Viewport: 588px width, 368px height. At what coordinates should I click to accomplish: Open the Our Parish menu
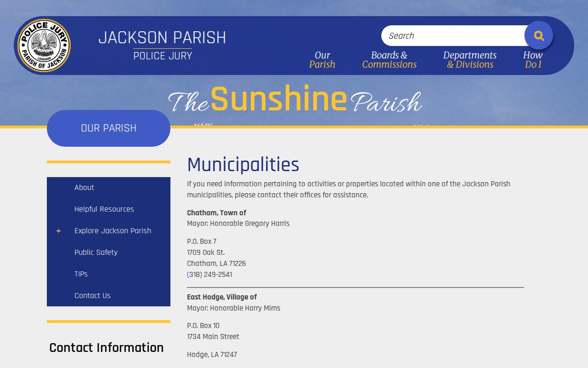322,60
